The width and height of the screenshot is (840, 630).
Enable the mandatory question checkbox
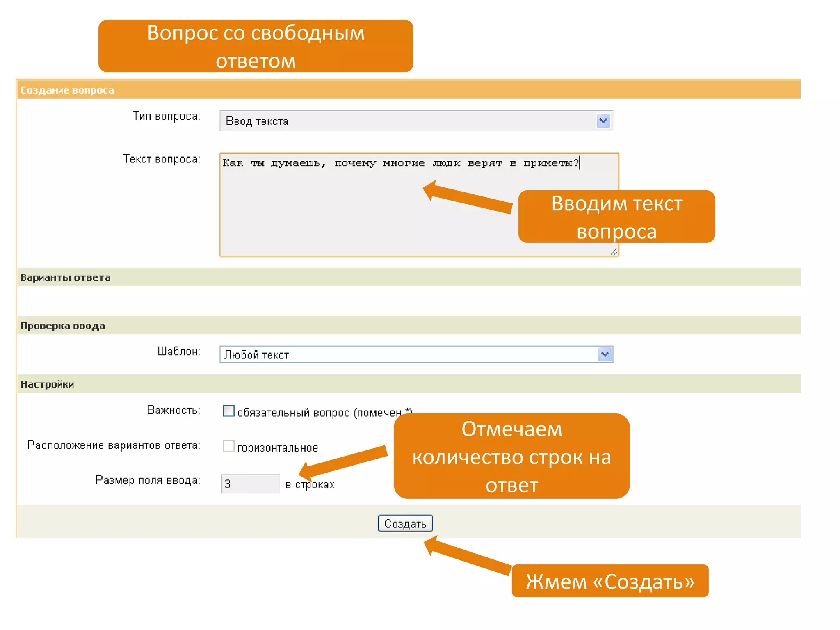(228, 411)
